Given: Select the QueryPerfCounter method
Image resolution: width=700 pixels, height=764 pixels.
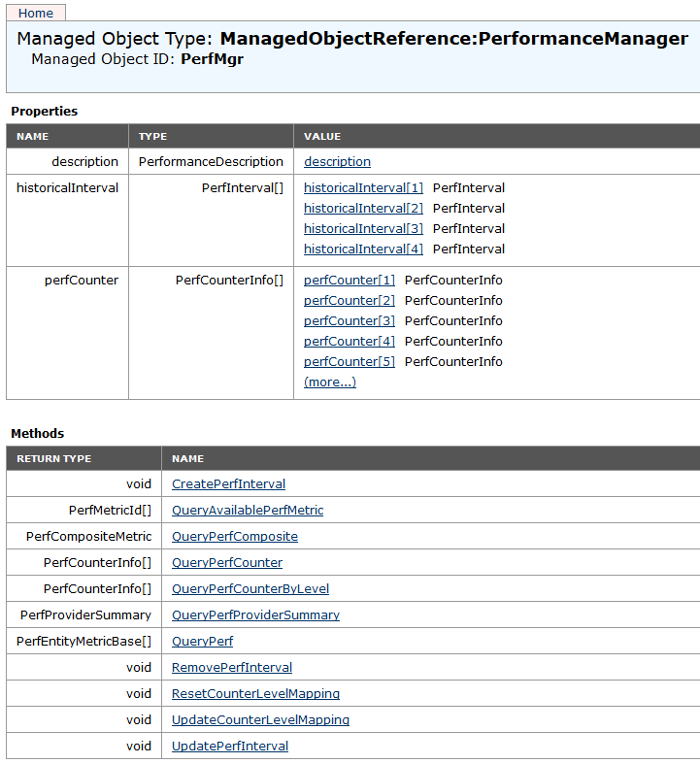Looking at the screenshot, I should (x=227, y=563).
